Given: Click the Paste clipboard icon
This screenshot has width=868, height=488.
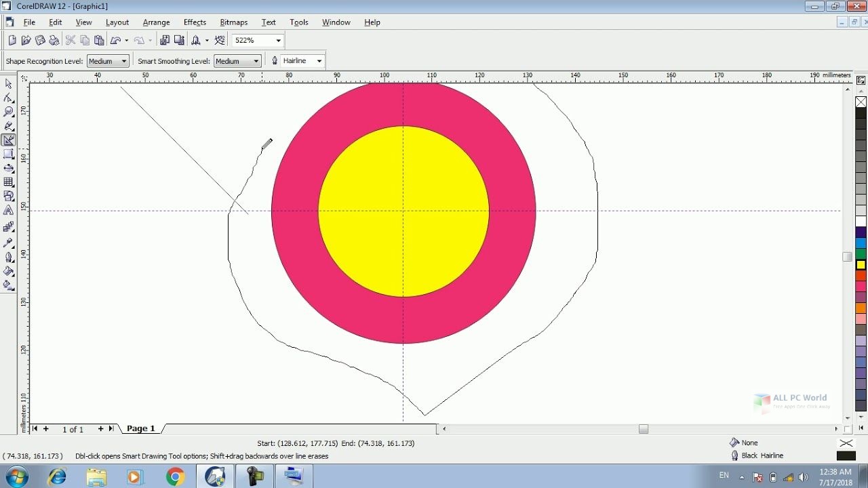Looking at the screenshot, I should (x=99, y=41).
